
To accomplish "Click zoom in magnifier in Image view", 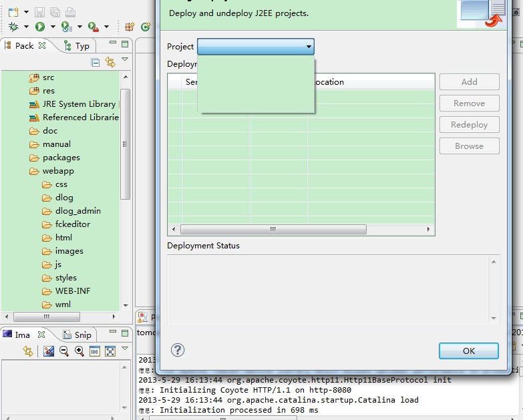I will click(79, 351).
